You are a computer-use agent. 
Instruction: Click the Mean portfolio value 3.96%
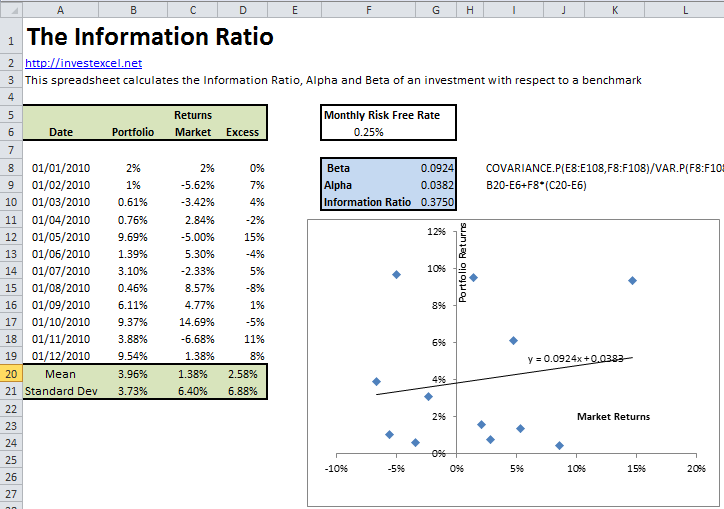133,373
